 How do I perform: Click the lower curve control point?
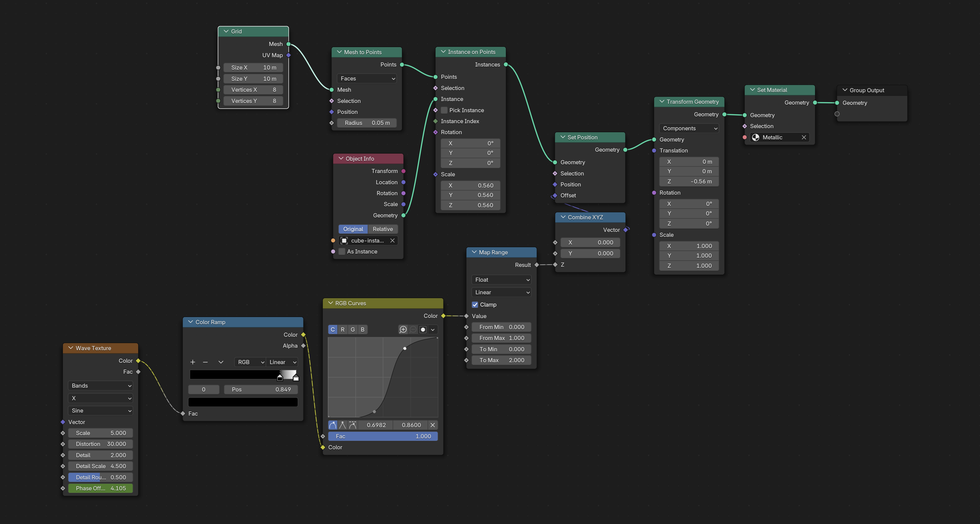coord(374,412)
